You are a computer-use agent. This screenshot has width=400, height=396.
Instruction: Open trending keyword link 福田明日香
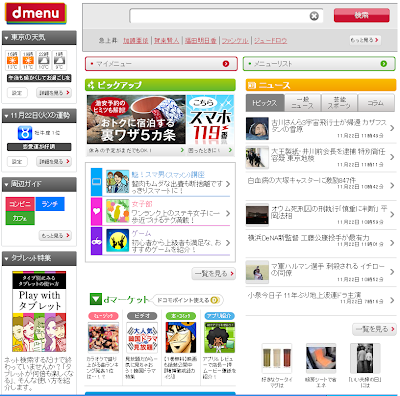tap(201, 41)
